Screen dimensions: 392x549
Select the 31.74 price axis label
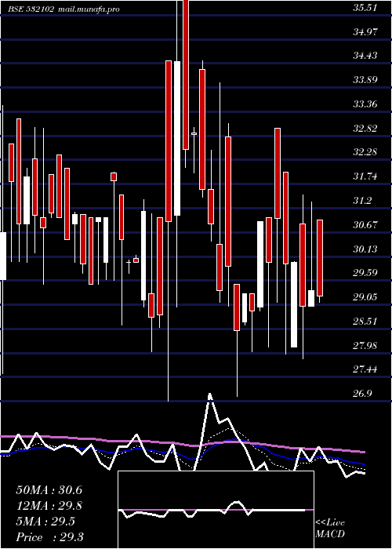[365, 176]
